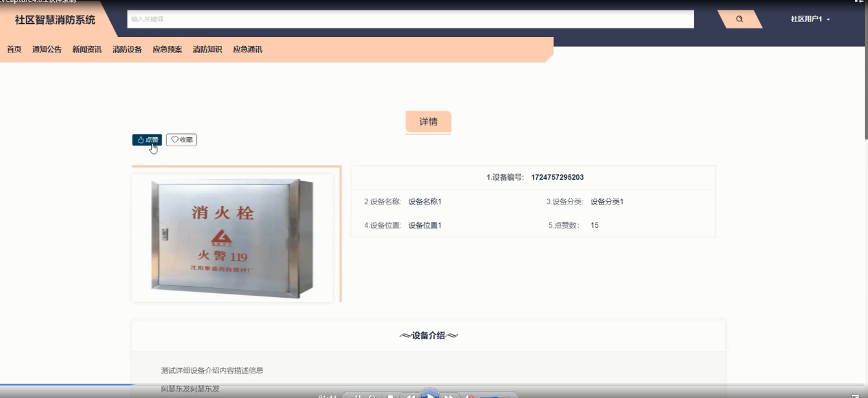Click device number 1724757295203
Viewport: 868px width, 398px height.
(557, 177)
